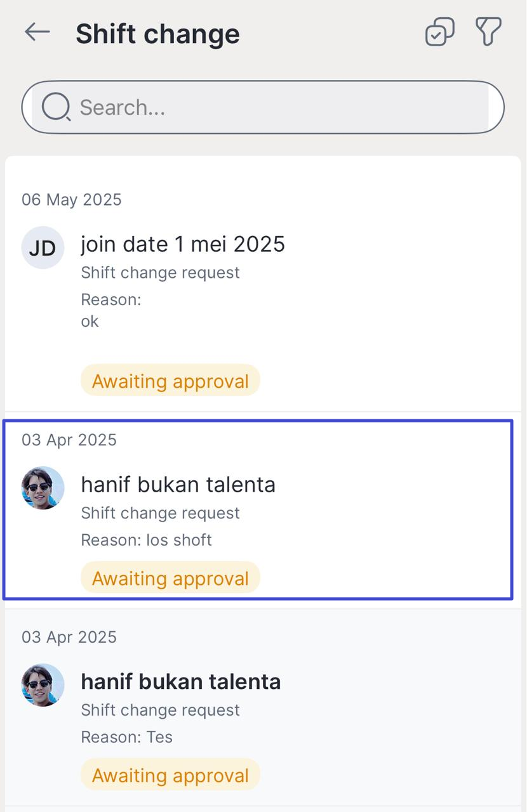
Task: Tap the "ok" reason text
Action: click(90, 321)
